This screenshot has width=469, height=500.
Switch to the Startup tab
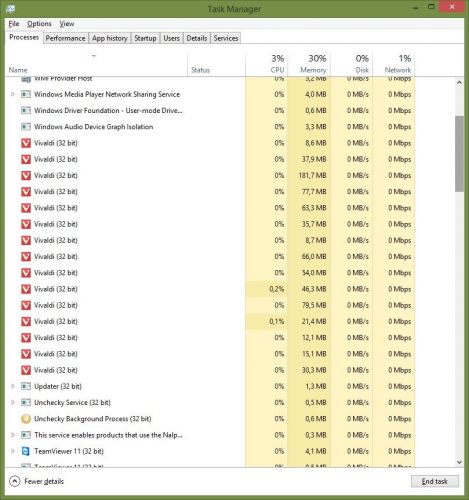pyautogui.click(x=145, y=38)
